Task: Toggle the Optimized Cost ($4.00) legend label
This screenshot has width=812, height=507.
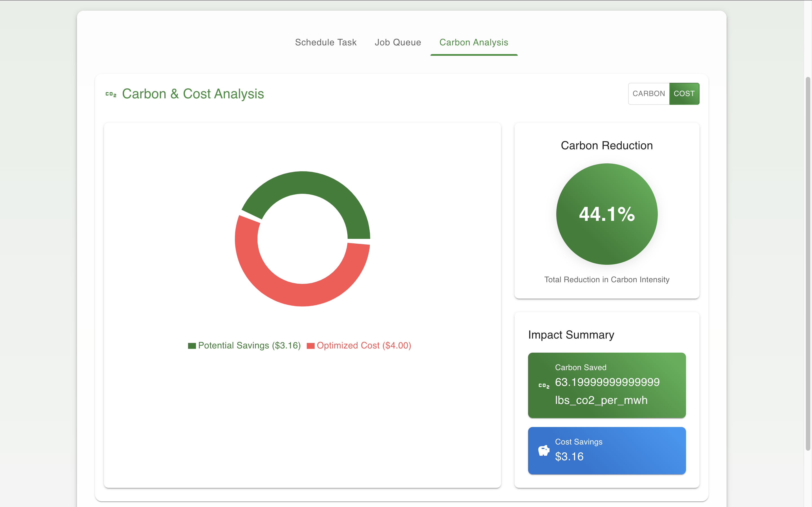Action: (x=364, y=345)
